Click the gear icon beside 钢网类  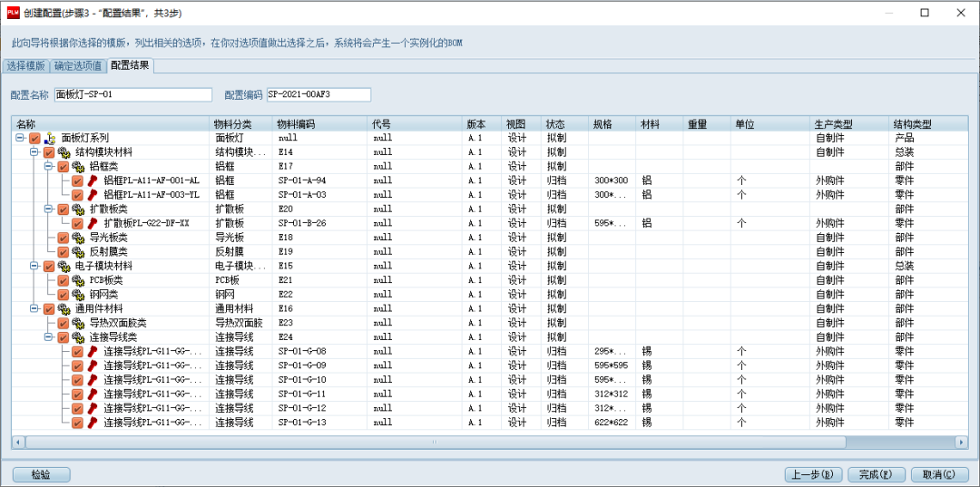[x=79, y=295]
